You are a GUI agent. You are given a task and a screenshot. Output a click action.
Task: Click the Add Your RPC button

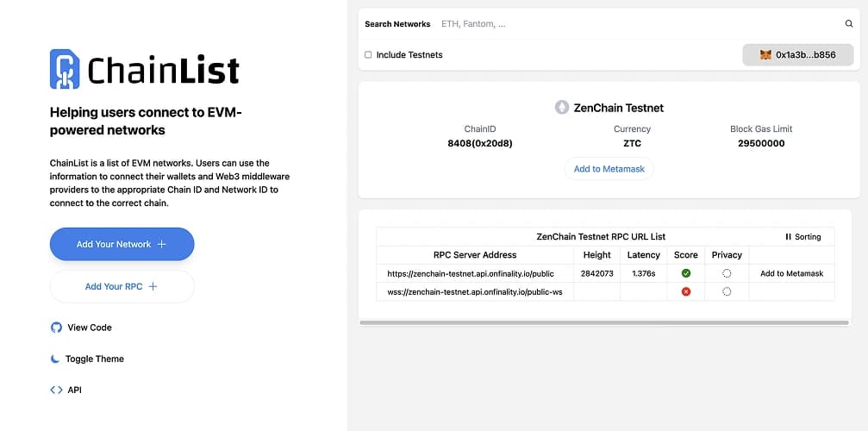(x=122, y=286)
